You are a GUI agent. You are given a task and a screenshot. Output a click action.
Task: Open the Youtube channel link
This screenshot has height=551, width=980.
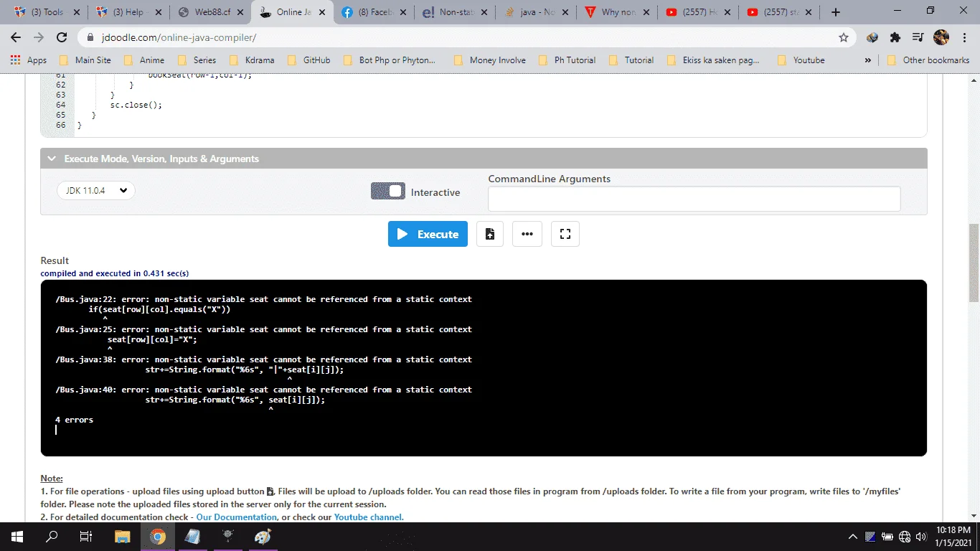click(x=367, y=517)
